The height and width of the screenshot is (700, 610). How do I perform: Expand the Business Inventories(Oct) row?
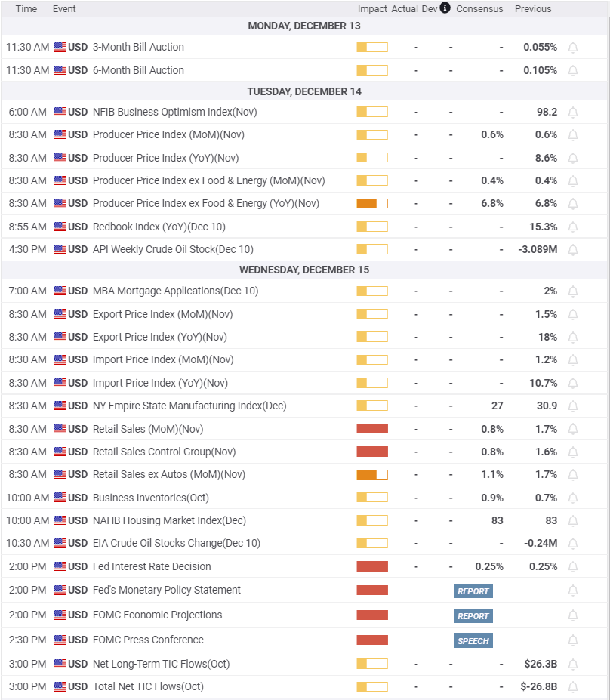pyautogui.click(x=150, y=498)
